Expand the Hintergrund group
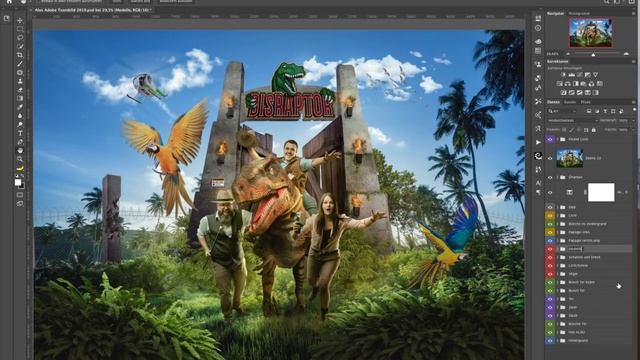The height and width of the screenshot is (360, 640). (558, 340)
